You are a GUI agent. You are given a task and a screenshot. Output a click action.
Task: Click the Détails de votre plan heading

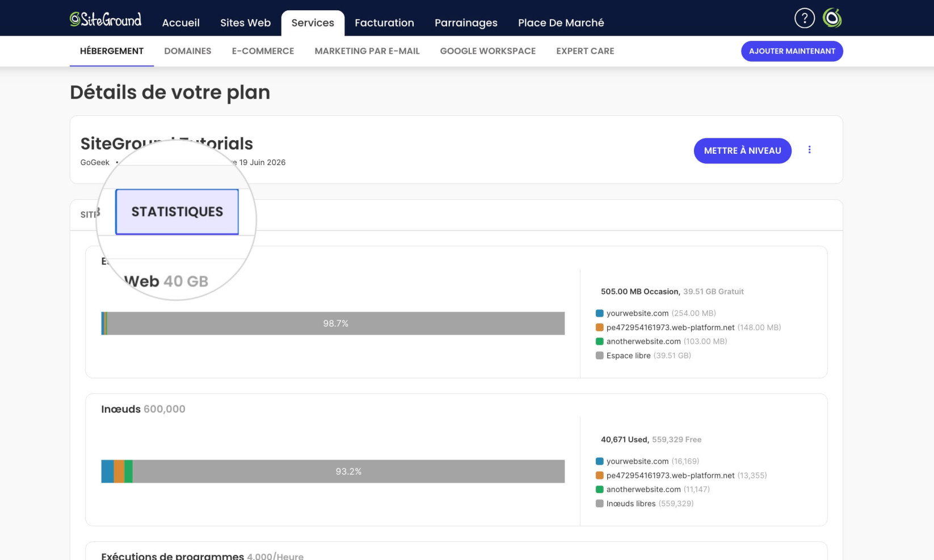(170, 92)
